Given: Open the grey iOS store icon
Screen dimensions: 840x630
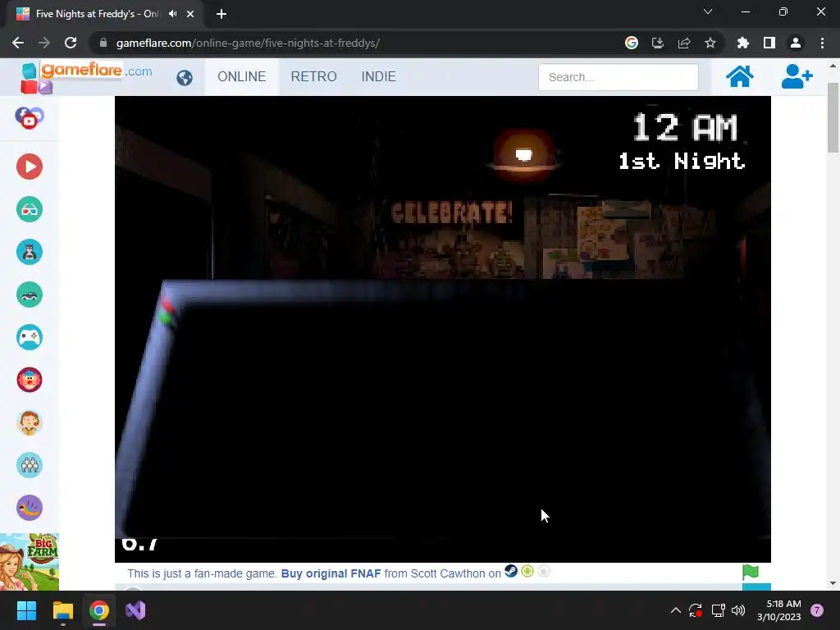Looking at the screenshot, I should click(544, 572).
